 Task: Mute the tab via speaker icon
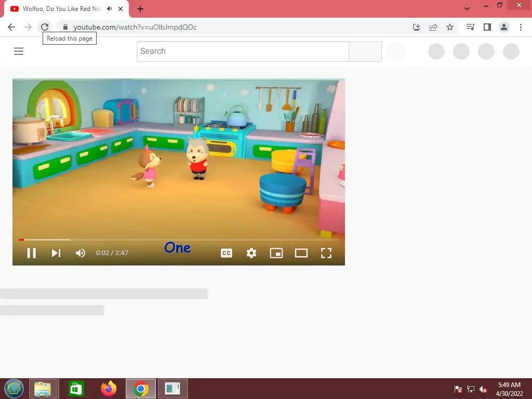[x=109, y=9]
